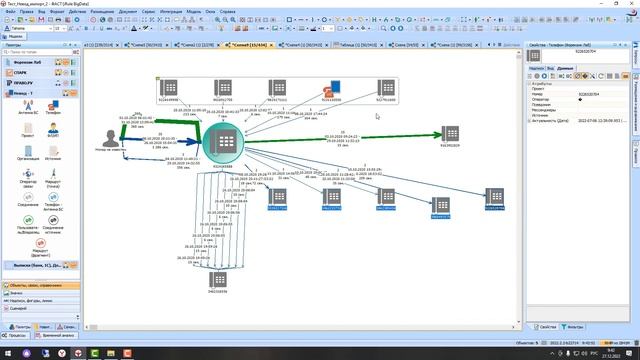
Task: Open the Процессы bottom tab
Action: click(15, 335)
